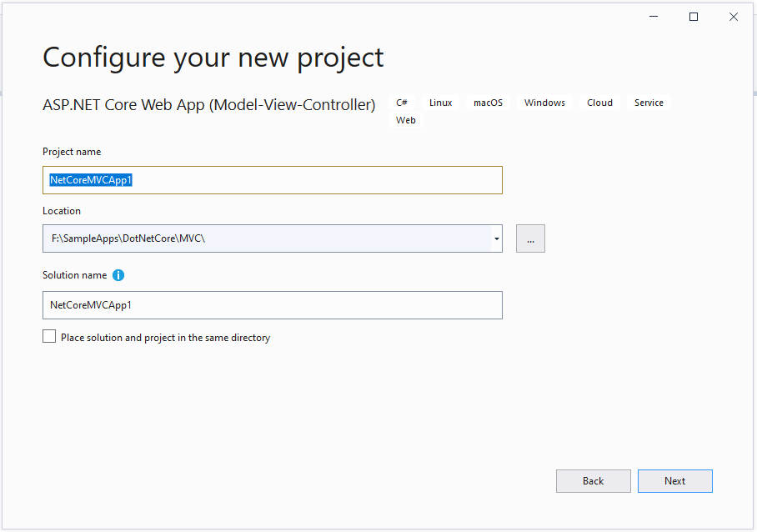Go to previous step with Back
The width and height of the screenshot is (757, 532).
click(x=594, y=481)
